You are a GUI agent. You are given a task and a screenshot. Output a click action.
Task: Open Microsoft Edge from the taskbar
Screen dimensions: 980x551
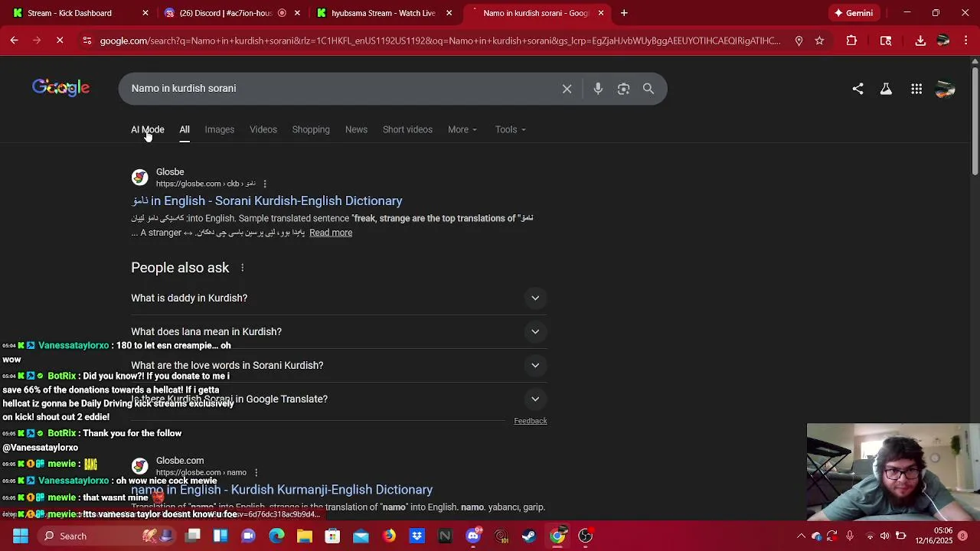click(276, 536)
